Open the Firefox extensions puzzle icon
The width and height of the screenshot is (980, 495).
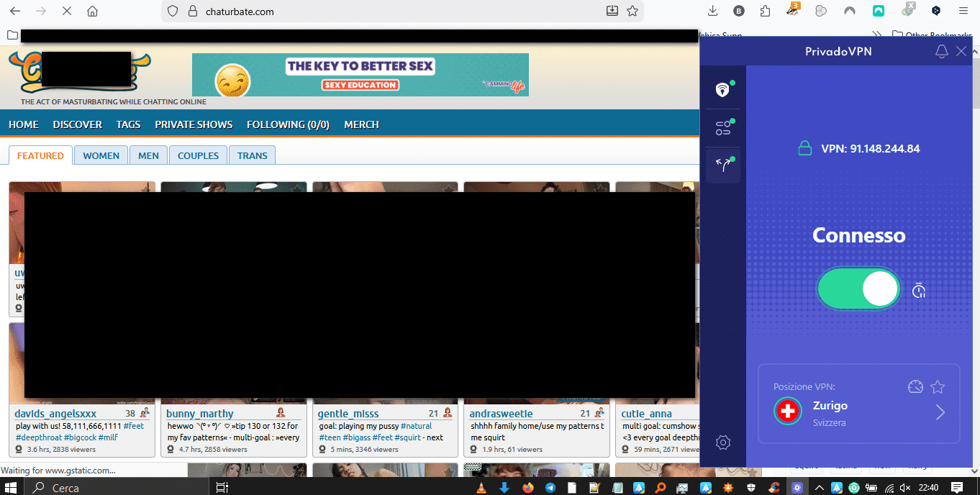pyautogui.click(x=765, y=11)
